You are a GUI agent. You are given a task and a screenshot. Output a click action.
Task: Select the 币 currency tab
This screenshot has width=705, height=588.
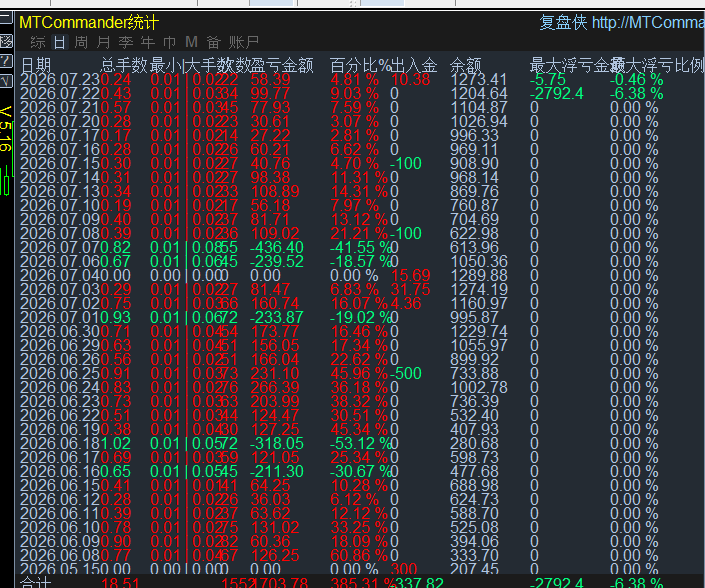click(x=170, y=42)
